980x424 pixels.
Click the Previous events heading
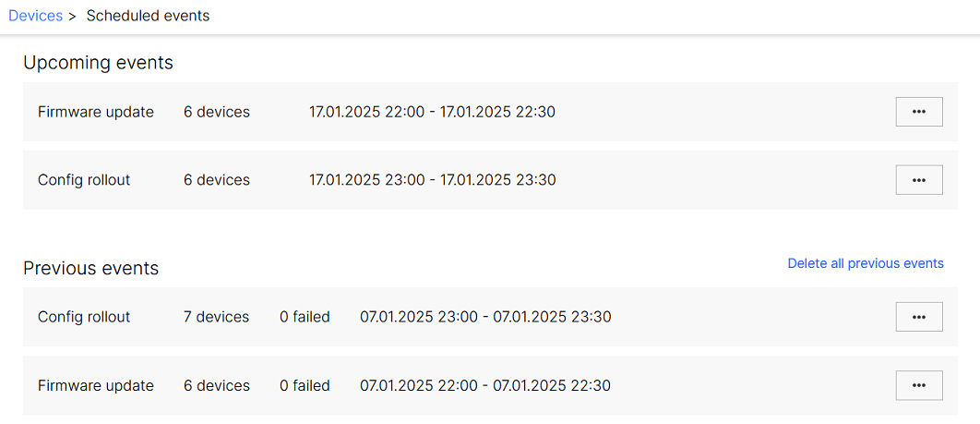click(x=90, y=268)
